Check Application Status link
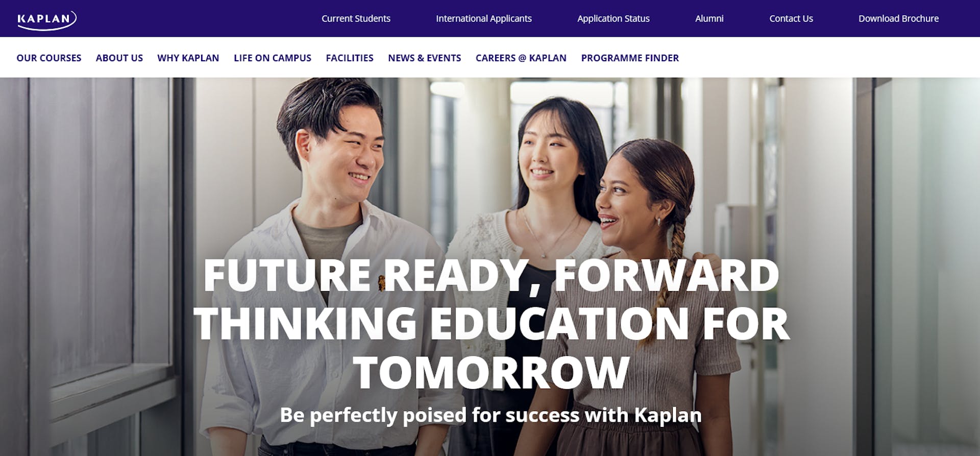Viewport: 980px width, 456px height. pyautogui.click(x=613, y=18)
